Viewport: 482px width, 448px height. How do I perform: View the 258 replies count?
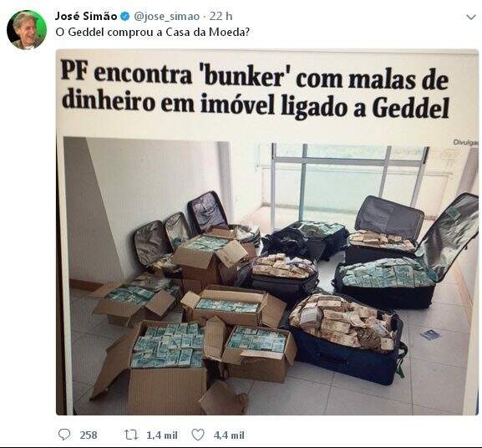click(89, 435)
